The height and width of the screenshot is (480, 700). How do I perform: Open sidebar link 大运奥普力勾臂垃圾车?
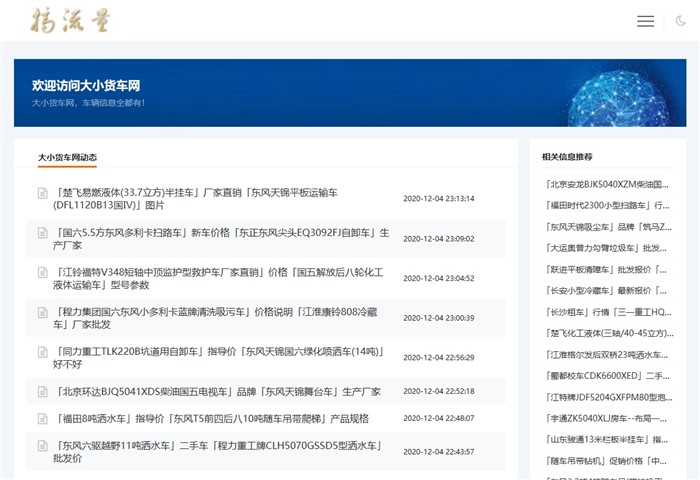[606, 248]
